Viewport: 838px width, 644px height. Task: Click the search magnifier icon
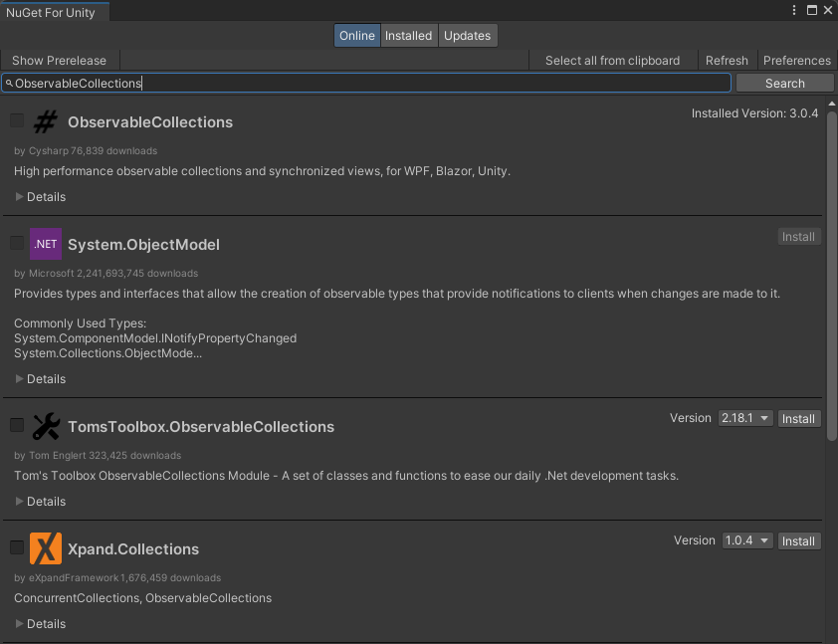tap(9, 84)
